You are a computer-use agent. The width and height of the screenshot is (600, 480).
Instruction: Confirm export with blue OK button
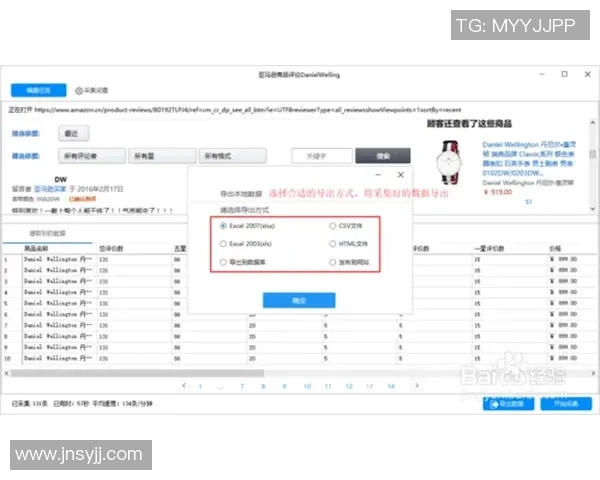click(x=299, y=300)
